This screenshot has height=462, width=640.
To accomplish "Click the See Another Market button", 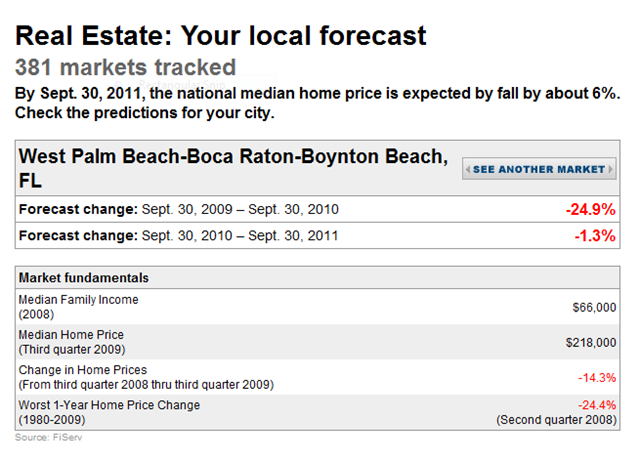I will (539, 169).
